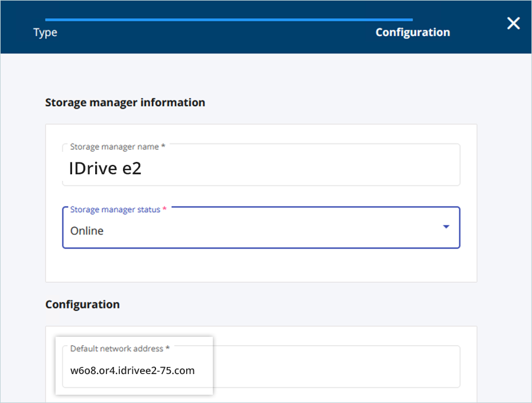Close the storage manager wizard dialog
The height and width of the screenshot is (403, 532).
pos(513,24)
